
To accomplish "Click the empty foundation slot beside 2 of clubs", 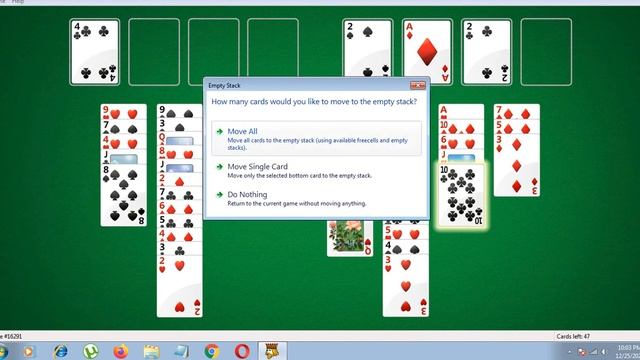I will click(x=546, y=52).
